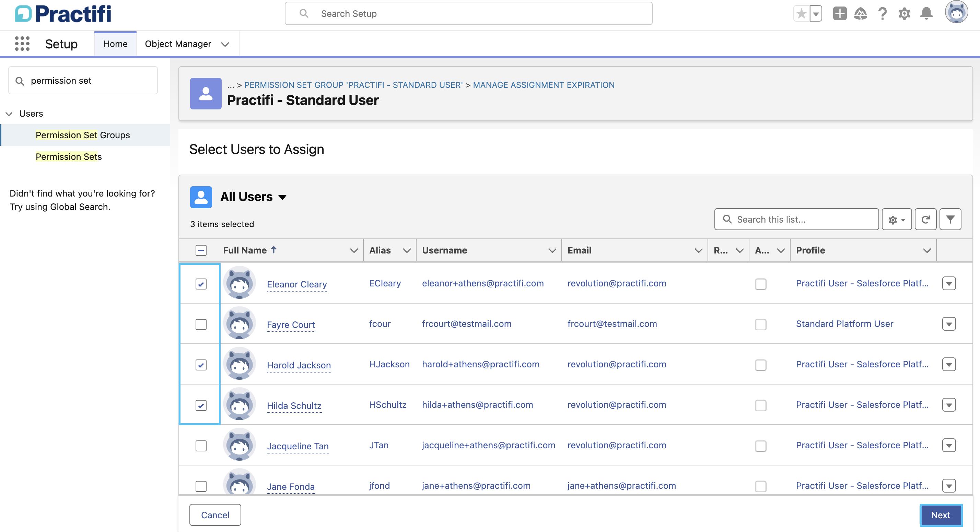
Task: Uncheck Harold Jackson row
Action: pyautogui.click(x=201, y=365)
